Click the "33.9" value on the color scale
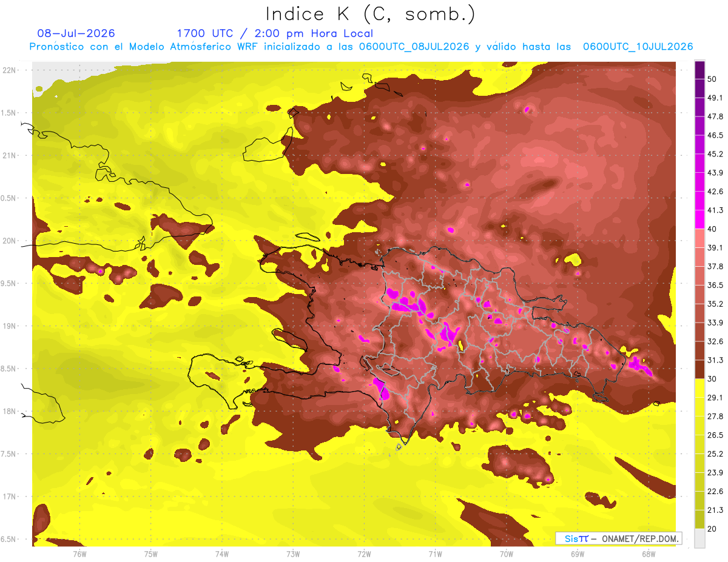728x562 pixels. coord(715,323)
